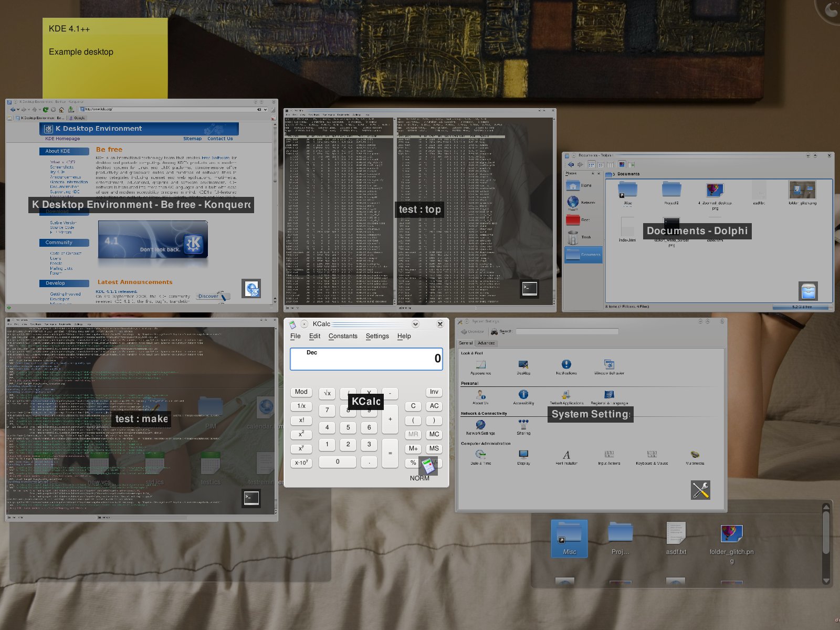This screenshot has height=630, width=840.
Task: Click the Mod button in KCalc
Action: (x=301, y=392)
